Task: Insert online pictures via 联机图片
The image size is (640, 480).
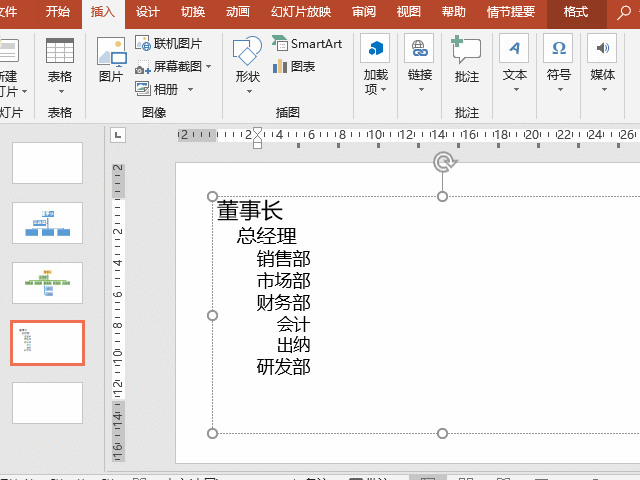Action: [169, 43]
